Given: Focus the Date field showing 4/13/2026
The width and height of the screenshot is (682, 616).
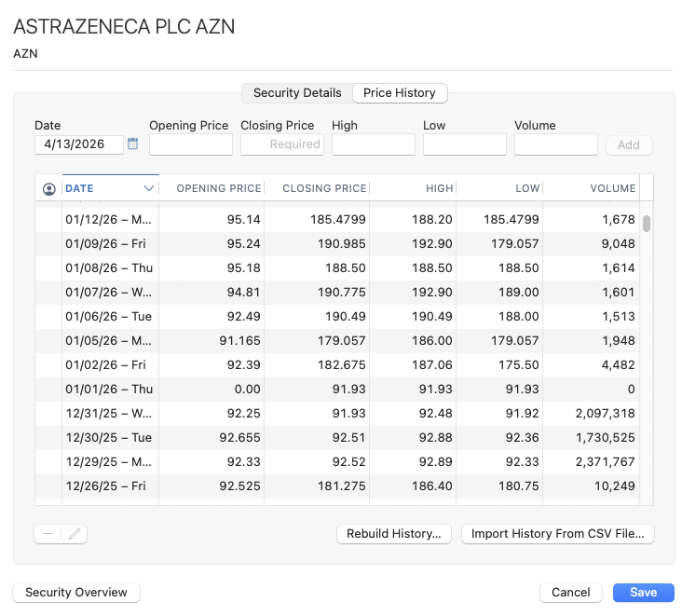Looking at the screenshot, I should tap(79, 144).
